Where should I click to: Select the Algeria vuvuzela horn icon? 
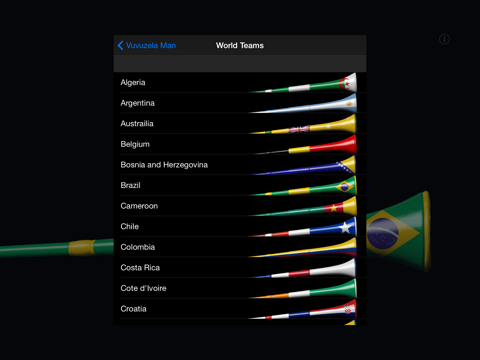pyautogui.click(x=303, y=83)
